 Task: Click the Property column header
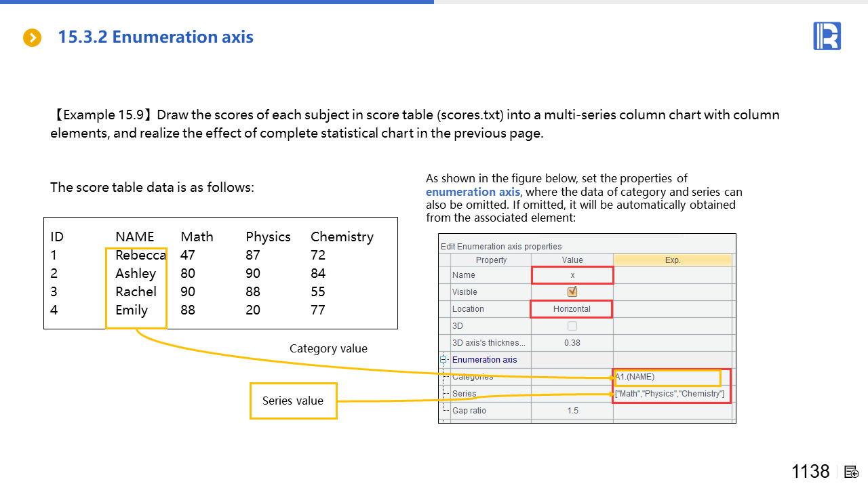[x=491, y=260]
